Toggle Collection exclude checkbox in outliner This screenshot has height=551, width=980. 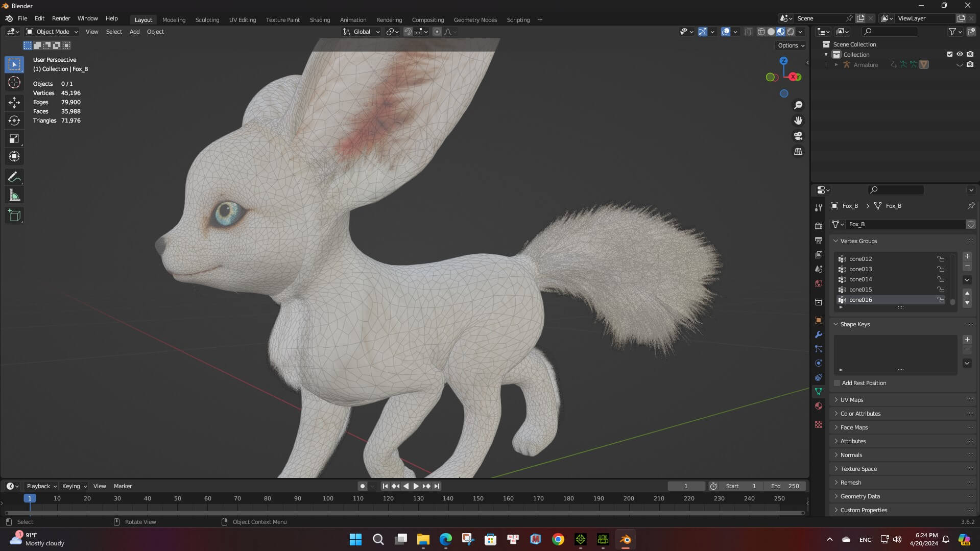point(950,54)
